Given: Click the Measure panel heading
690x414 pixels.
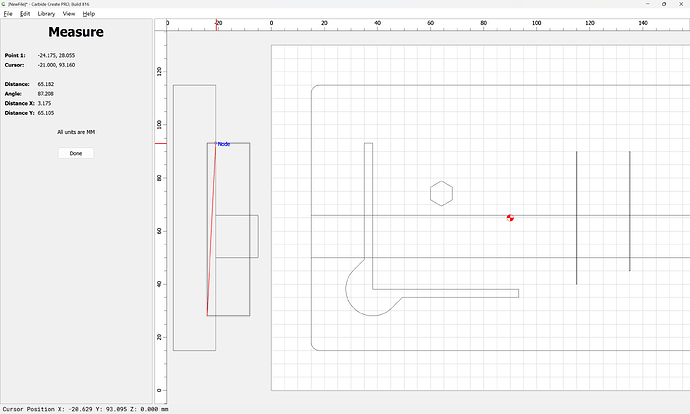Looking at the screenshot, I should click(76, 32).
